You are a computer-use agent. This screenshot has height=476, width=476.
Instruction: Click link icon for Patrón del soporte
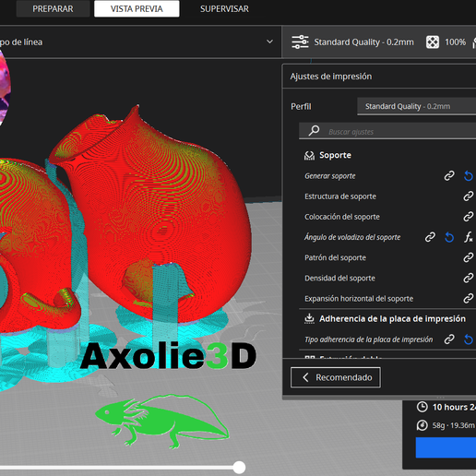coord(468,257)
